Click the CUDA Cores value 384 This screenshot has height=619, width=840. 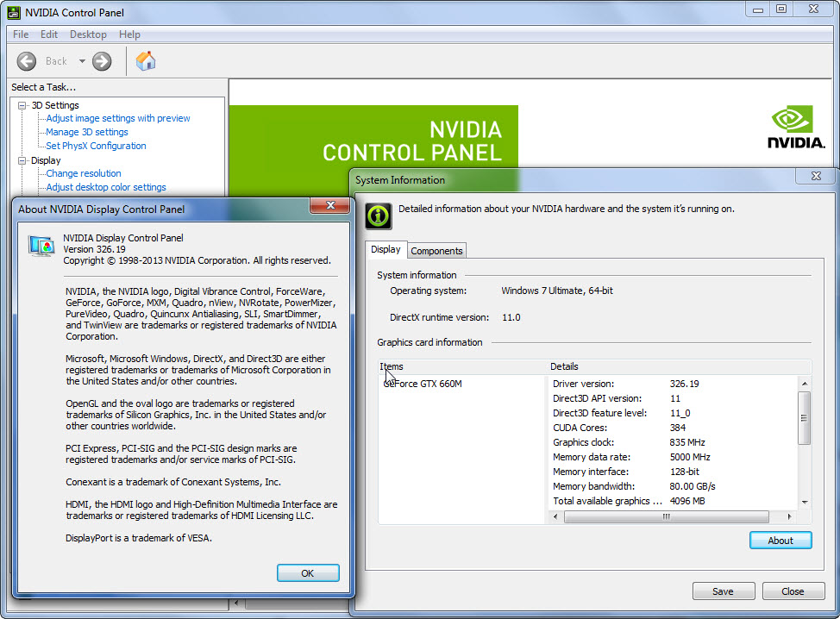[x=678, y=428]
